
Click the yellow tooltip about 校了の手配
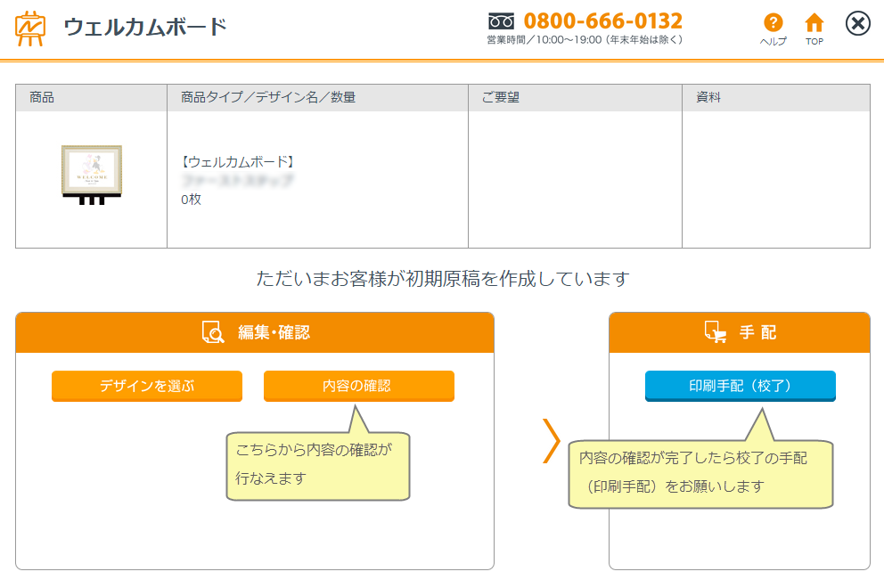(x=700, y=473)
